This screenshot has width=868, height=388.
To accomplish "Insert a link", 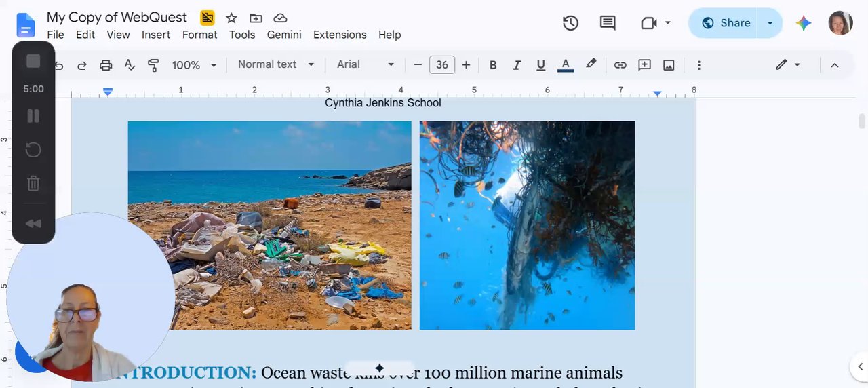I will (x=620, y=65).
